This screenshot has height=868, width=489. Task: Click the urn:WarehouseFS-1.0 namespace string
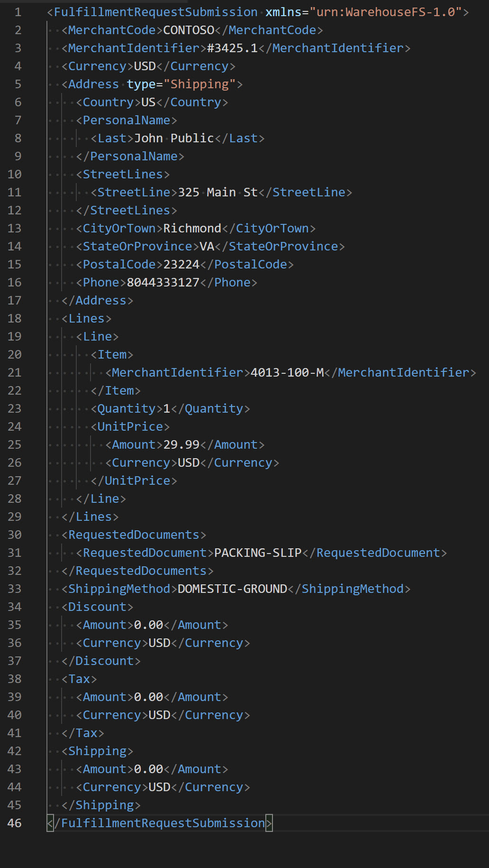[389, 12]
